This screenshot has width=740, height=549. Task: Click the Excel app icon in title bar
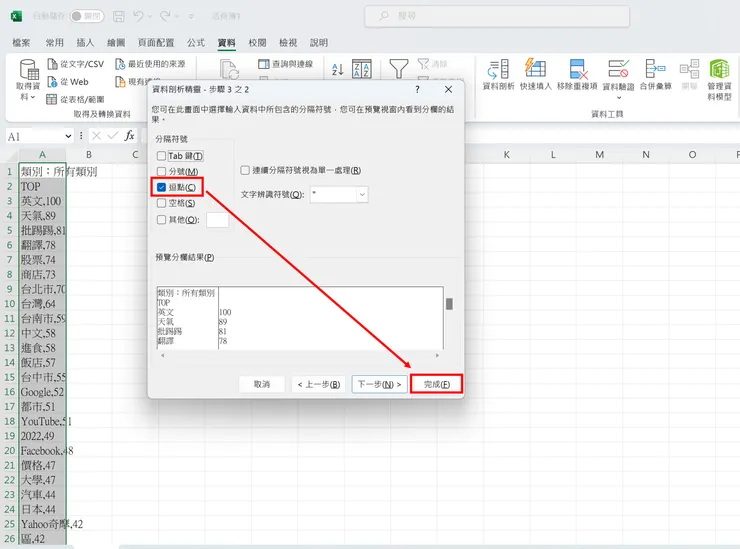(x=16, y=16)
